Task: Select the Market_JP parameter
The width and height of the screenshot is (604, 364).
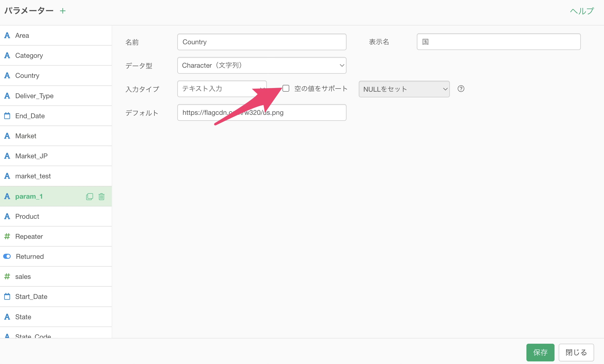Action: (x=56, y=156)
